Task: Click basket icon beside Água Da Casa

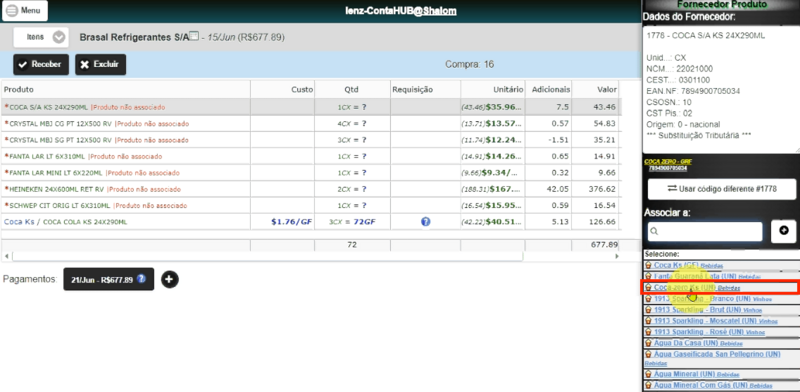Action: click(648, 343)
